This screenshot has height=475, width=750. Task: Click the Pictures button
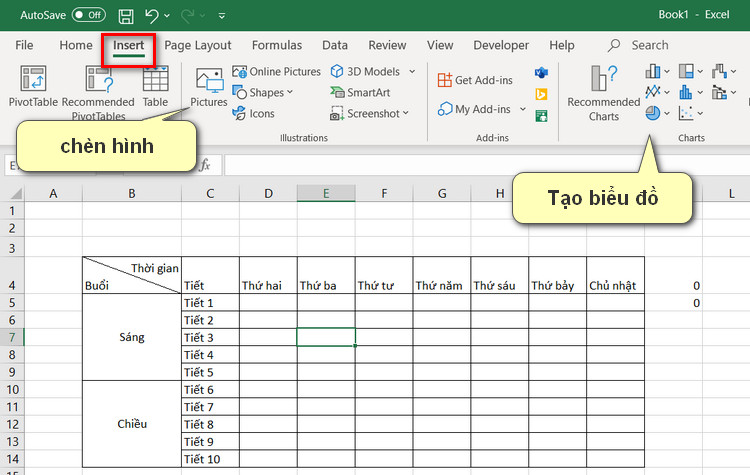click(209, 87)
